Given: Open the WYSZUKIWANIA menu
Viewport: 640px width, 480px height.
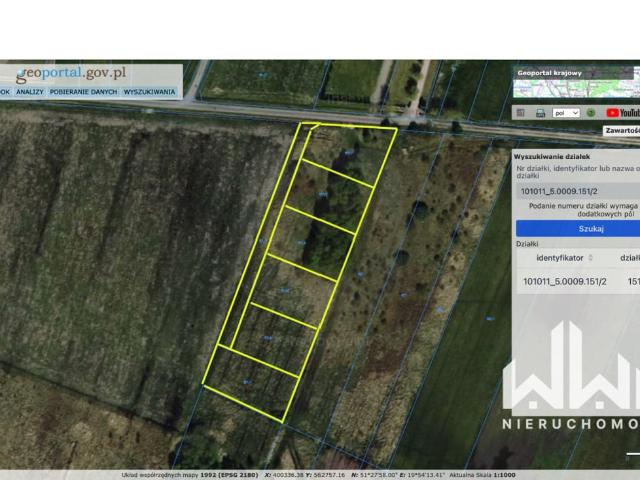Looking at the screenshot, I should (x=150, y=92).
